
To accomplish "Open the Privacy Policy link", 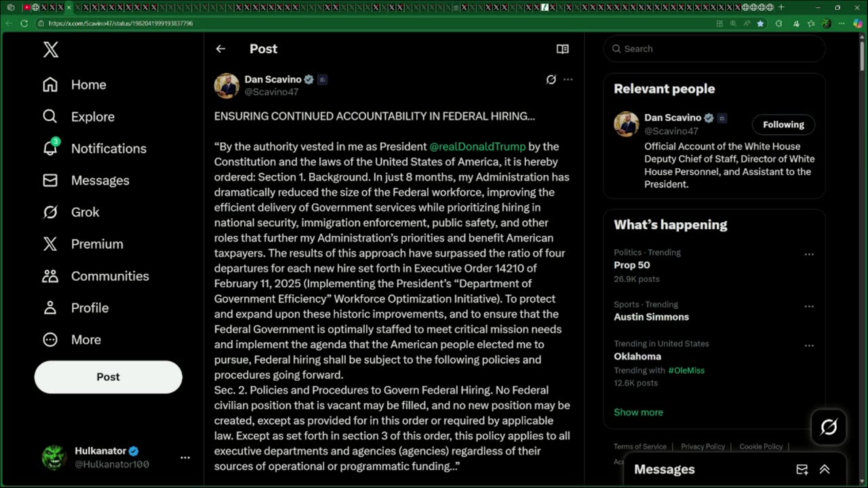I will coord(703,447).
